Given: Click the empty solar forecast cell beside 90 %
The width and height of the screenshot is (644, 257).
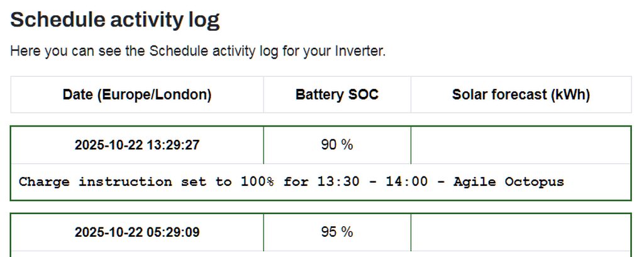Looking at the screenshot, I should coord(521,145).
